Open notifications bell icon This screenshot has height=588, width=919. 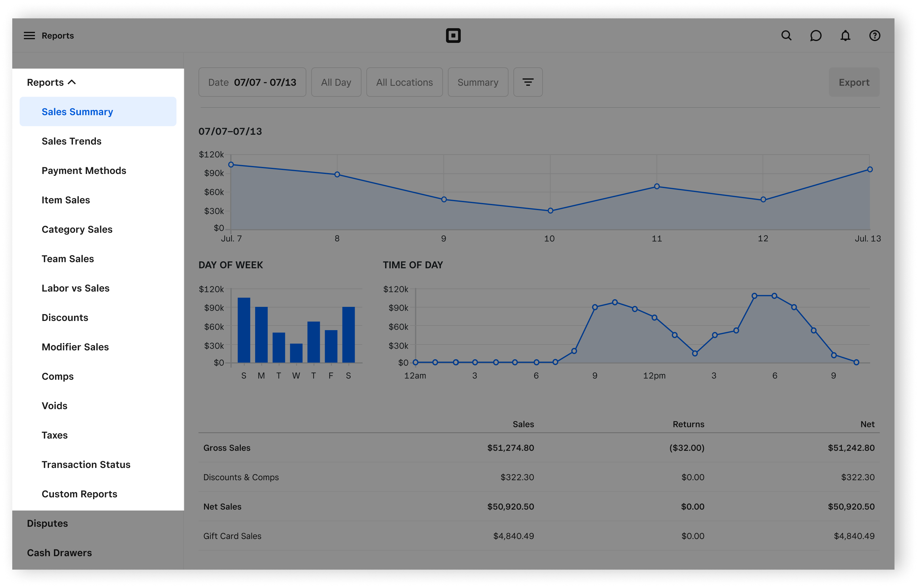[845, 36]
